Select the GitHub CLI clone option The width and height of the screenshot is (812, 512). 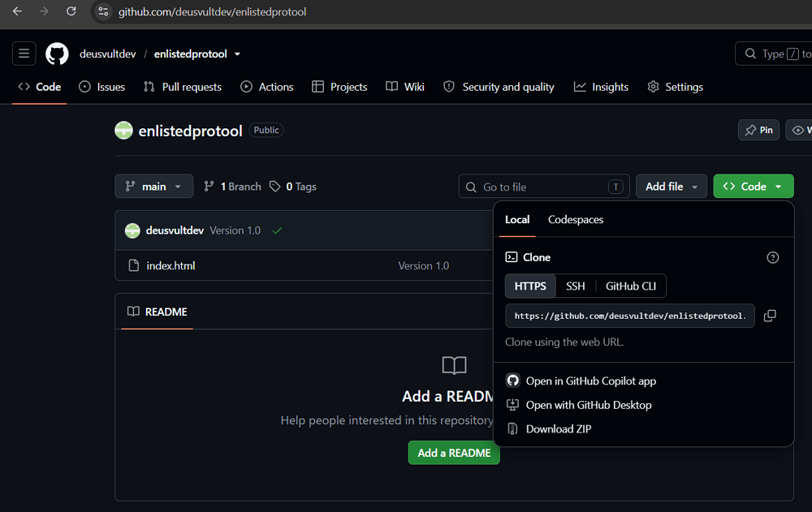tap(631, 286)
